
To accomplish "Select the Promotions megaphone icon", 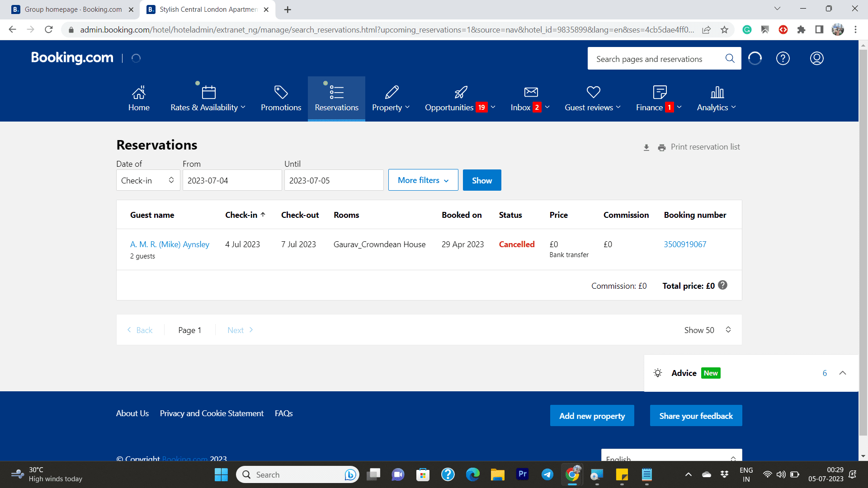I will click(x=281, y=92).
